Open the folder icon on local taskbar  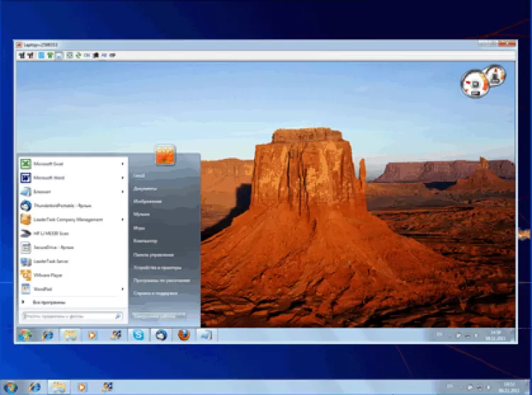pos(58,387)
